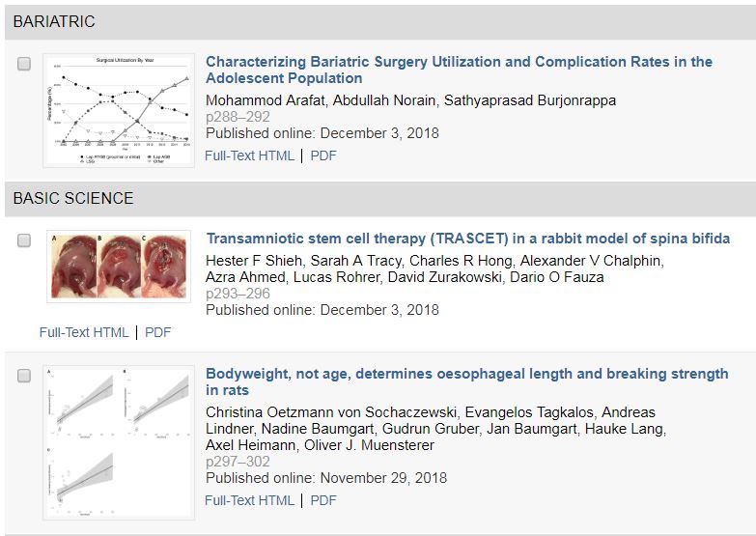
Task: Open Transamniotic stem cell therapy article title
Action: coord(468,239)
